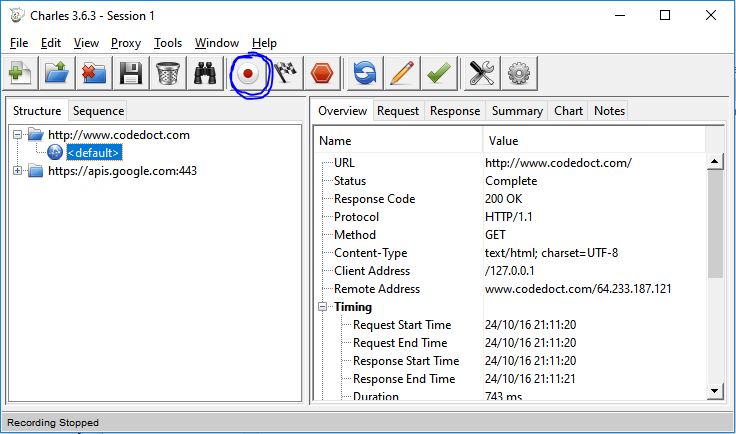Edit the request with the pencil icon

pos(402,73)
